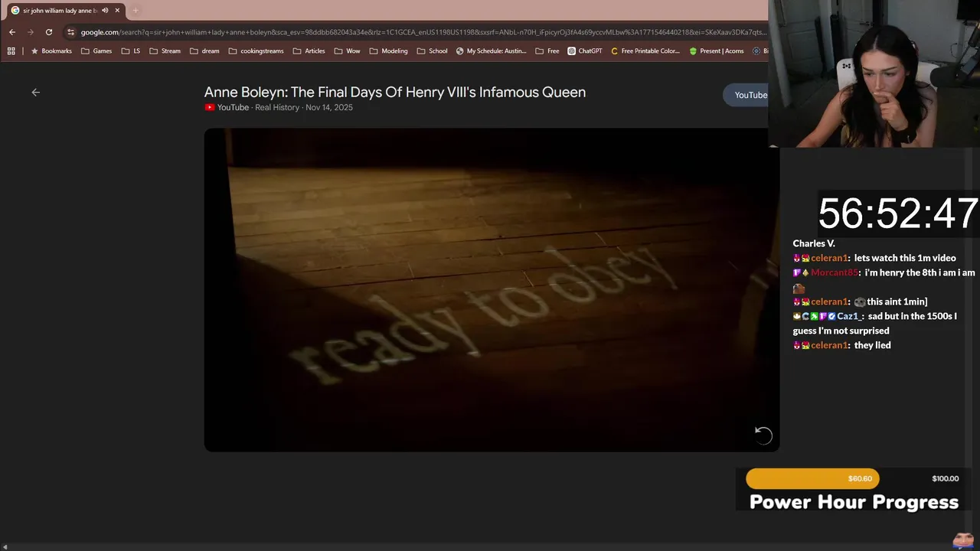Viewport: 980px width, 551px height.
Task: Replay the video with the circular arrow icon
Action: [x=763, y=435]
